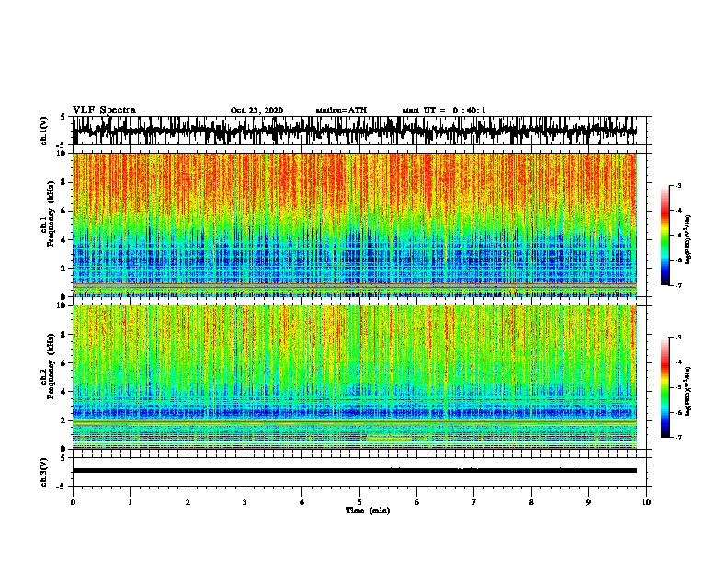This screenshot has height=563, width=728.
Task: Click the "-5" tick on ch.1(V) axis
Action: 62,145
